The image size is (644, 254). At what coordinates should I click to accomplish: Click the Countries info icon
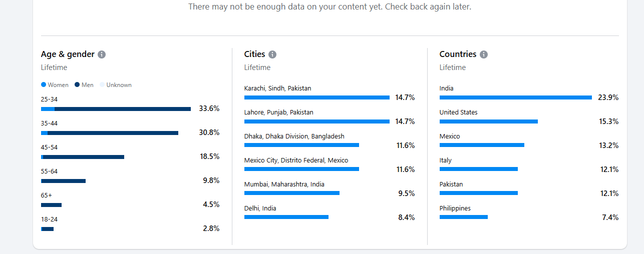[x=484, y=54]
